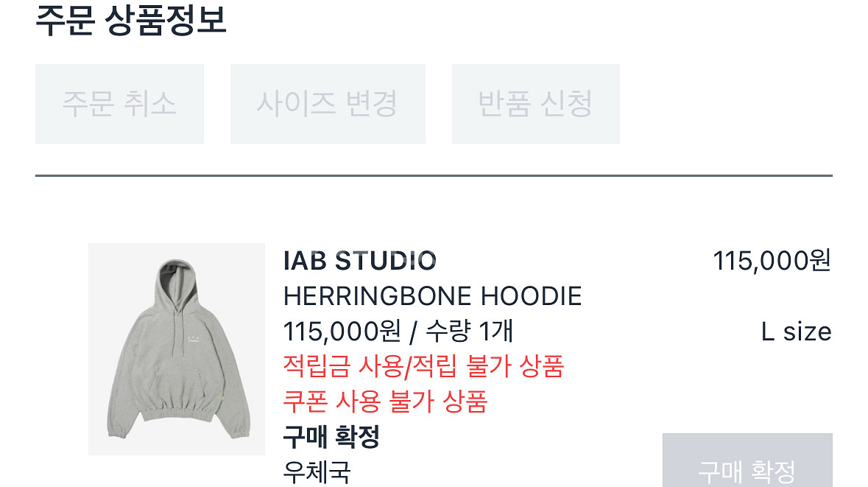
Task: Open the HERRINGBONE HOODIE product name
Action: click(x=432, y=296)
